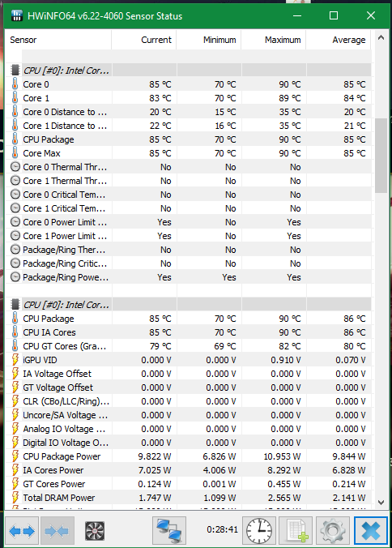Click the CPU GT Cores thermometer icon
Image resolution: width=392 pixels, height=548 pixels.
tap(15, 345)
